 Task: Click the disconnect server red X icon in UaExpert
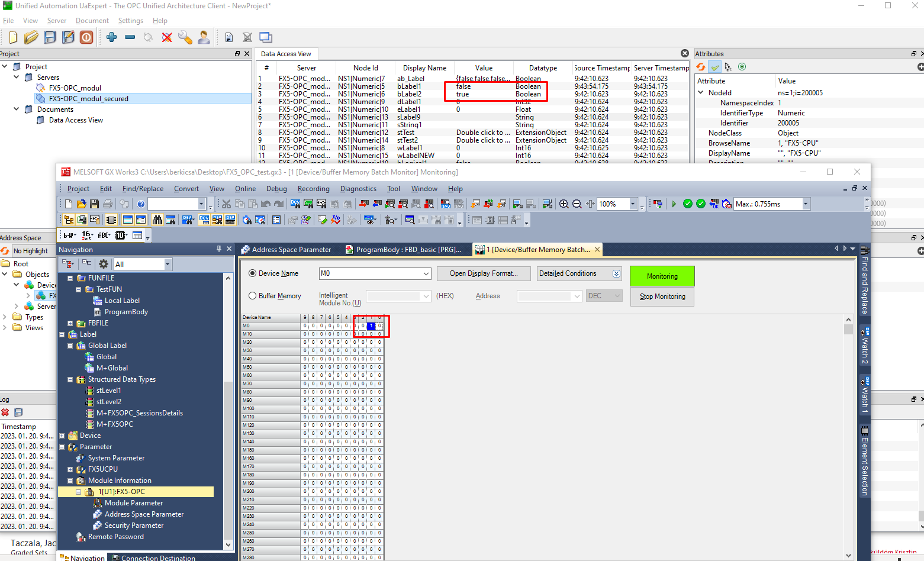pyautogui.click(x=167, y=37)
